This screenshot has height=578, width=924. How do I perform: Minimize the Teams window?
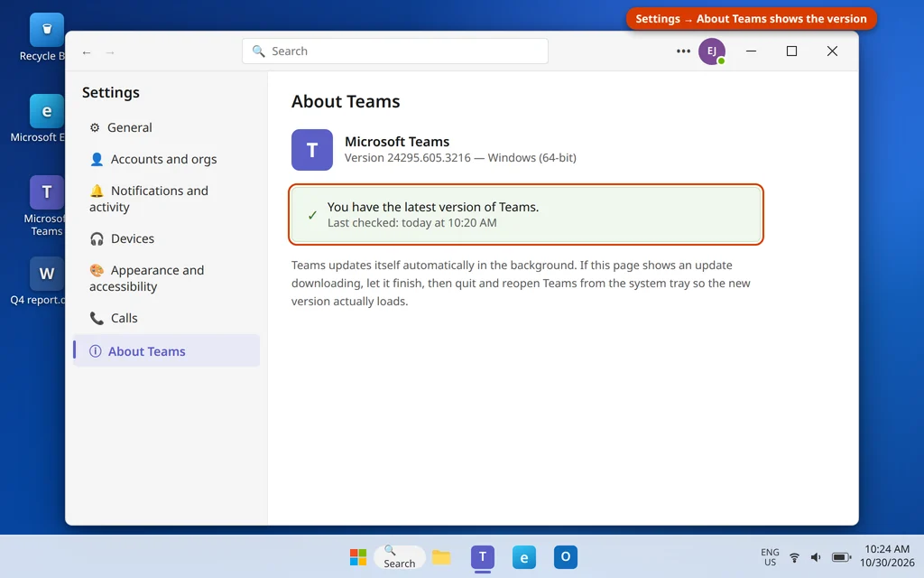click(x=752, y=51)
